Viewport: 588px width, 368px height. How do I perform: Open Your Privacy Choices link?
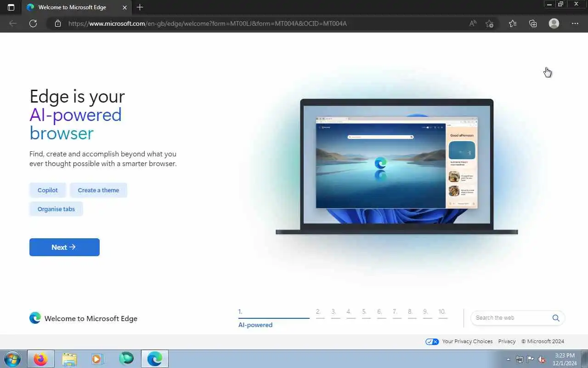click(x=467, y=341)
